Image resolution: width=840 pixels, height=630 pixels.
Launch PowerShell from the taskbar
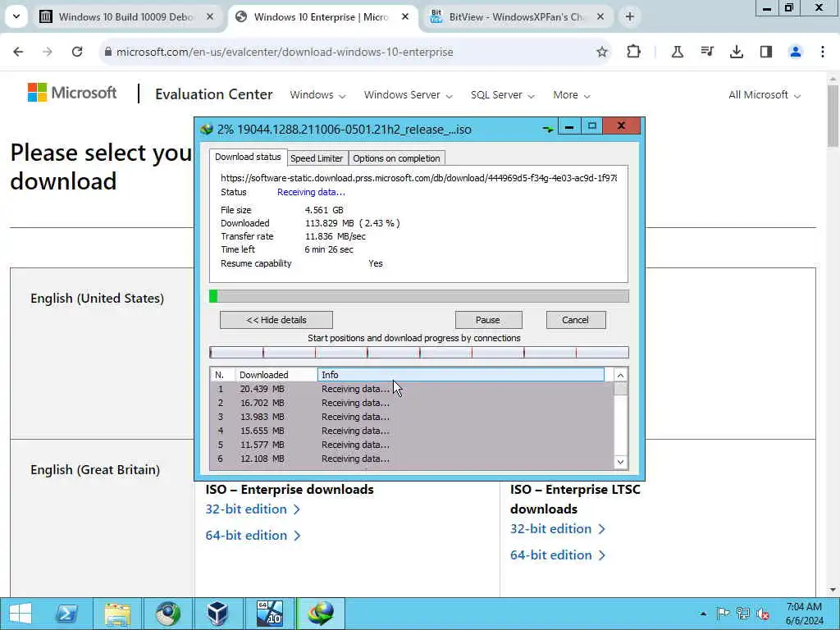click(x=67, y=614)
